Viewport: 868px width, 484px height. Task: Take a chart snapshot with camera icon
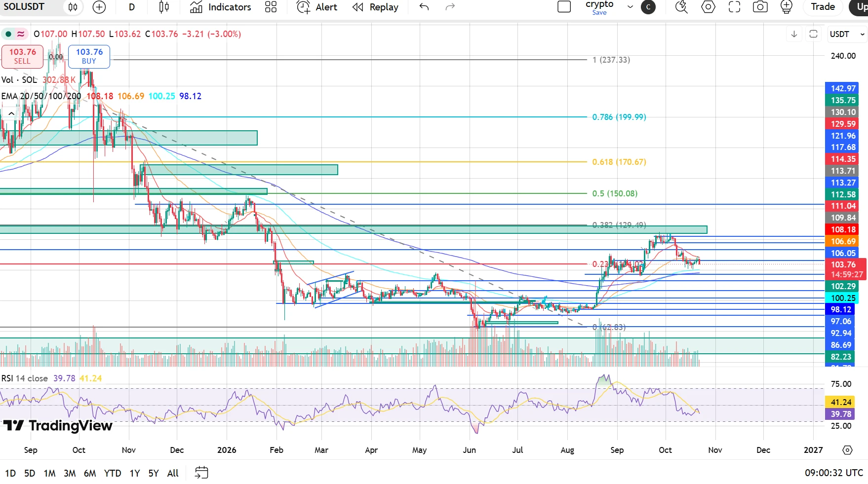(x=760, y=7)
